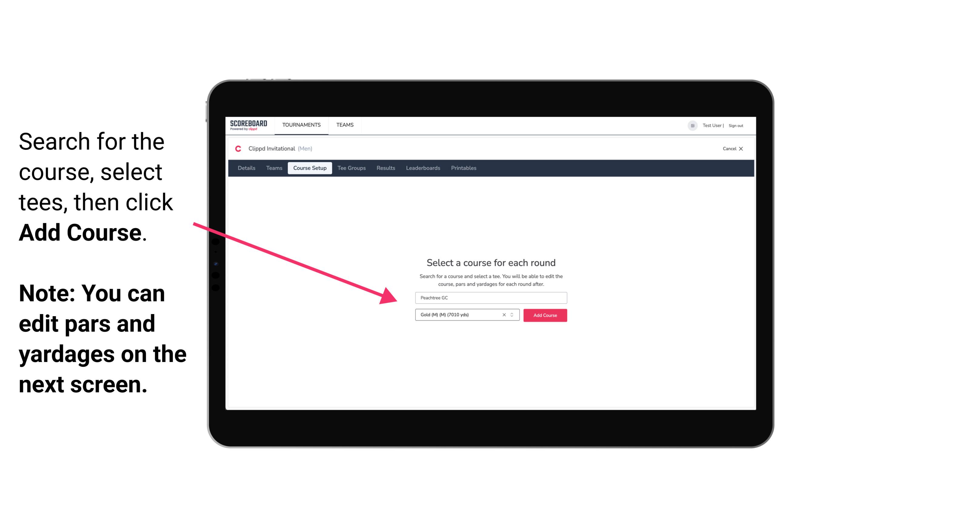The height and width of the screenshot is (527, 980).
Task: Navigate to the Teams menu item
Action: (x=345, y=124)
